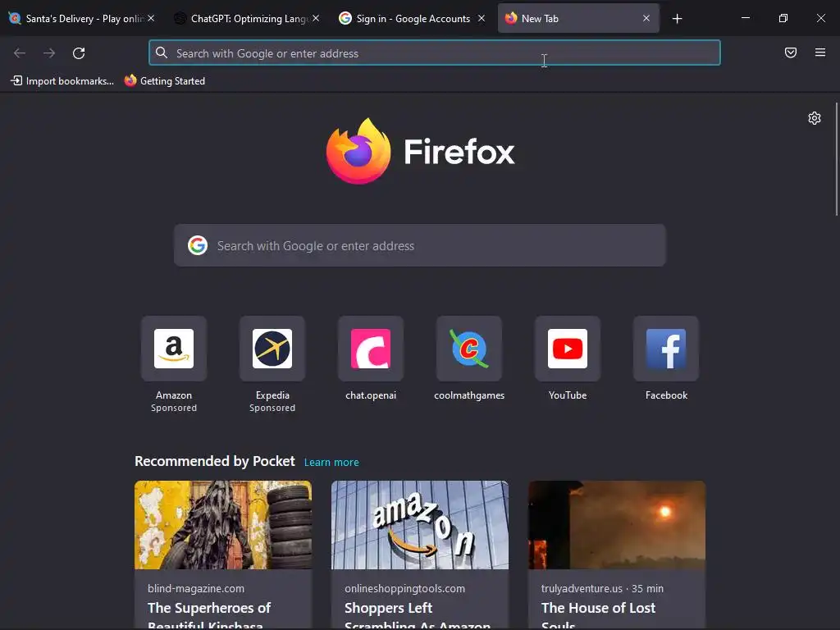Go forward with the forward arrow
The image size is (840, 630).
(49, 53)
